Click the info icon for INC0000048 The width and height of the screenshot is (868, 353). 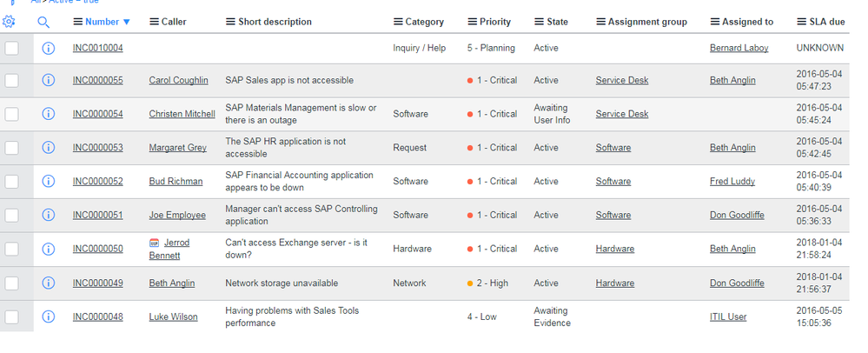[x=48, y=317]
